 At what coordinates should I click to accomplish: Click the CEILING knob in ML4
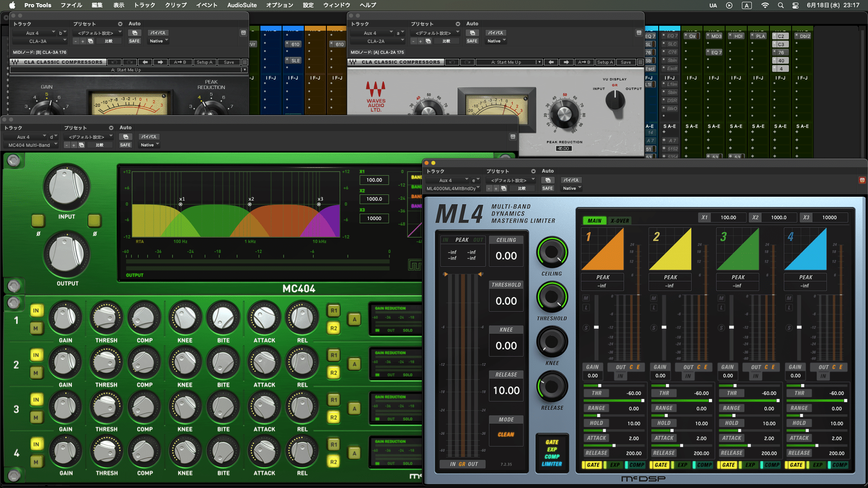[552, 252]
